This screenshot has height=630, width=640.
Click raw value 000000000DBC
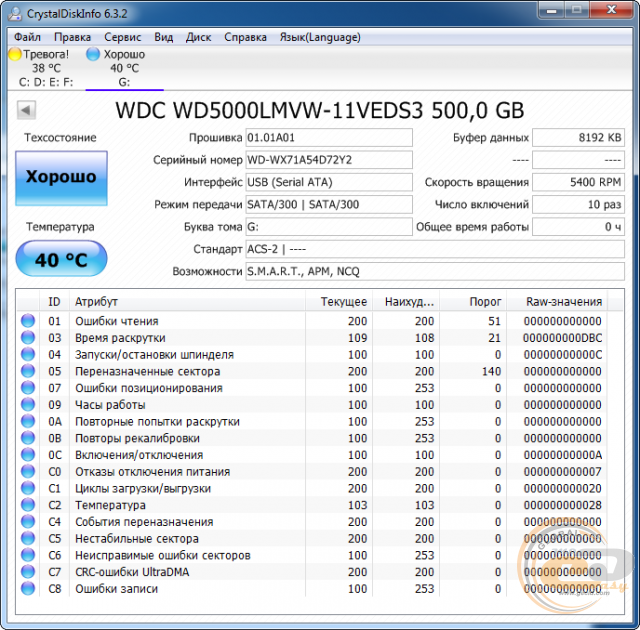(x=562, y=338)
